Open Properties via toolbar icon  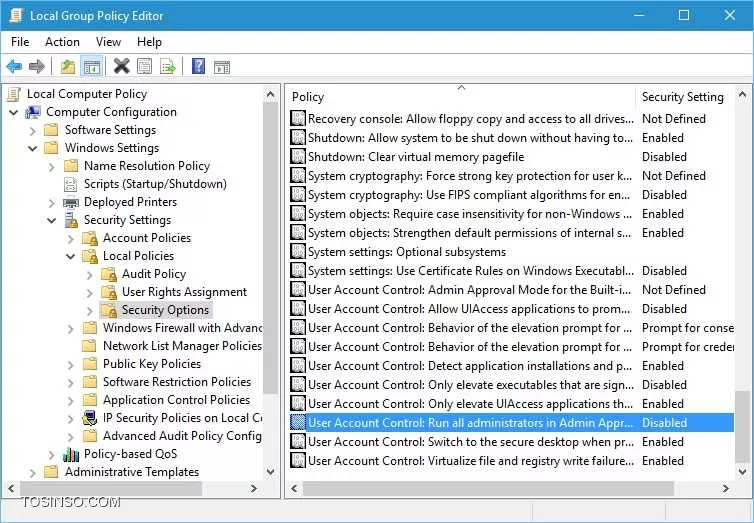(145, 66)
